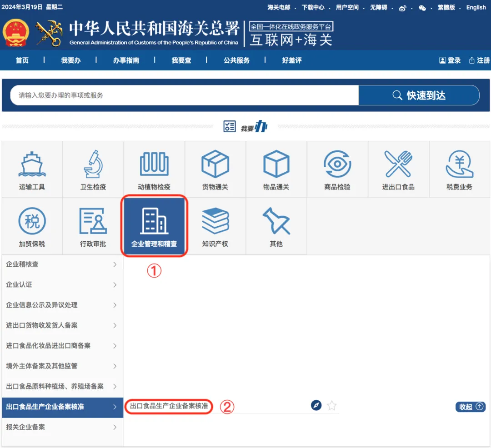The image size is (491, 448).
Task: Expand the 报关企业备案 sidebar entry
Action: (x=63, y=427)
